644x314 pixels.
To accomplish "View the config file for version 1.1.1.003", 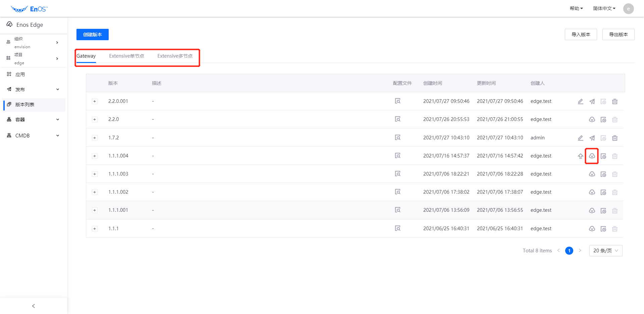I will (x=398, y=174).
